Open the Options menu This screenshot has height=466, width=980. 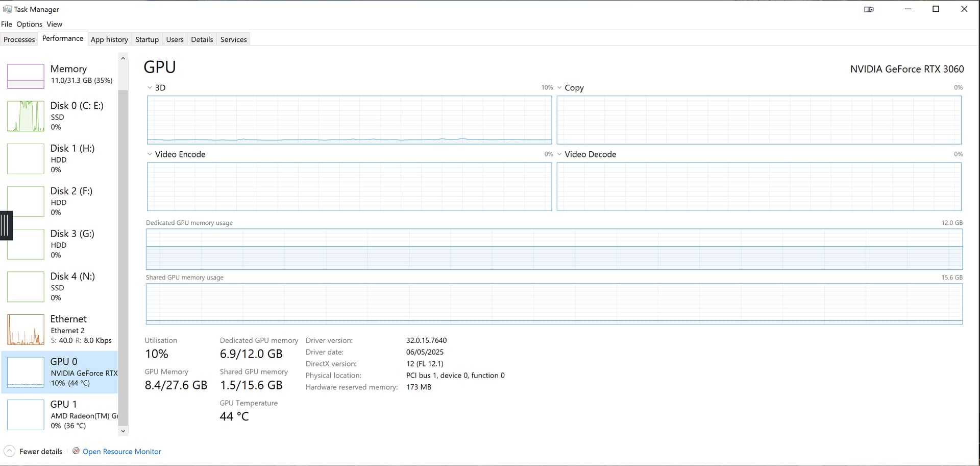pos(29,24)
